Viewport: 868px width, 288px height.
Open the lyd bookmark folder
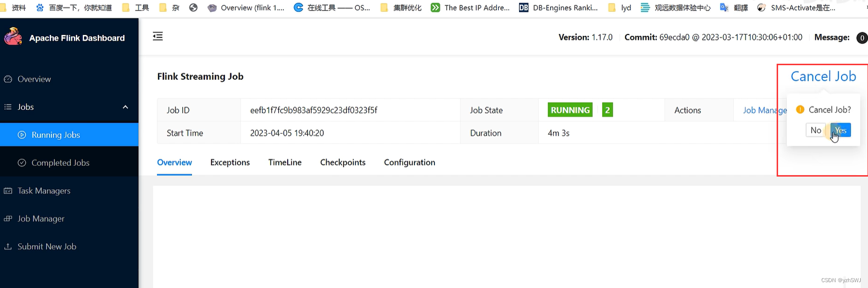(620, 7)
